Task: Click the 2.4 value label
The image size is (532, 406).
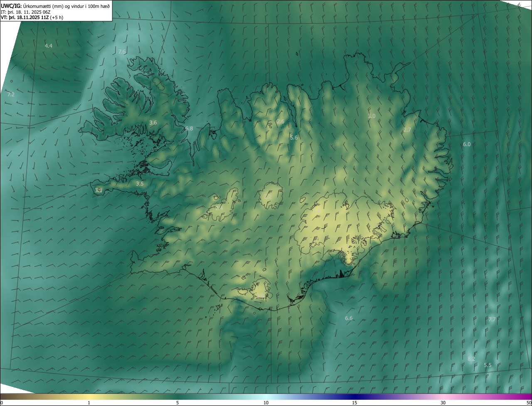Action: tap(219, 208)
